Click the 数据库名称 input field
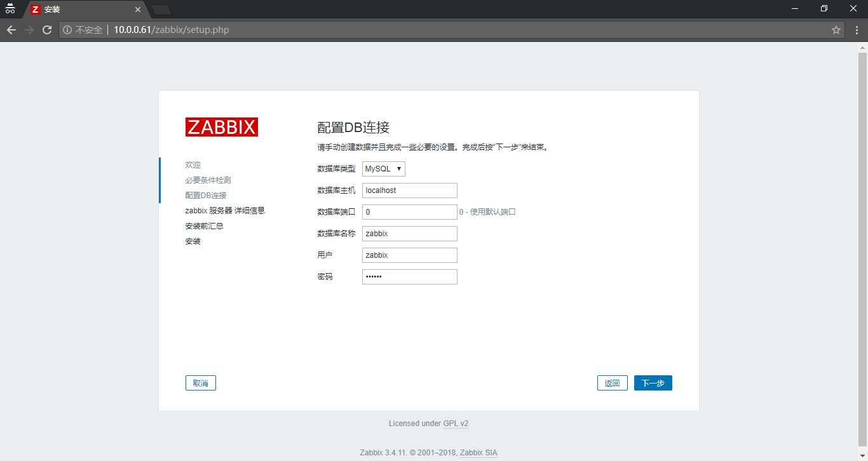Image resolution: width=868 pixels, height=461 pixels. coord(410,234)
